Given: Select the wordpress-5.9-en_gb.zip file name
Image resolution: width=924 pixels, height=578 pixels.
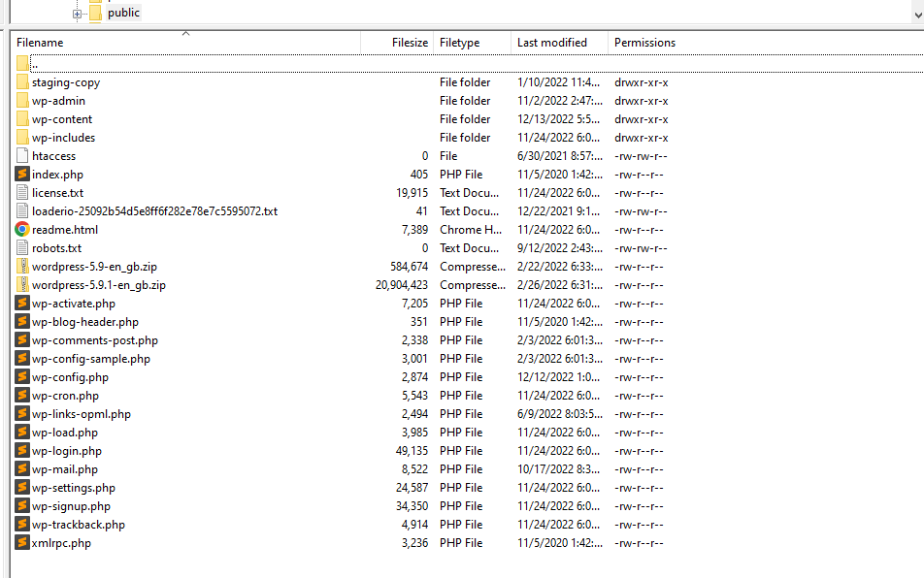Looking at the screenshot, I should tap(94, 267).
